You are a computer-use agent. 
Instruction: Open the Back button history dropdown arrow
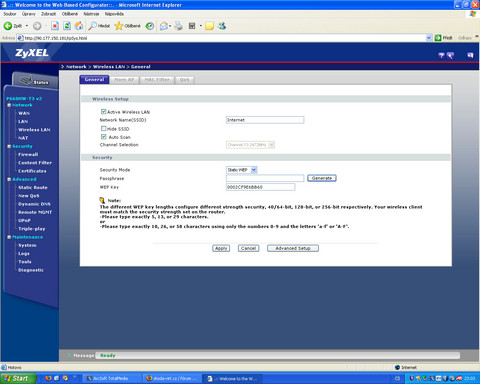tap(27, 26)
